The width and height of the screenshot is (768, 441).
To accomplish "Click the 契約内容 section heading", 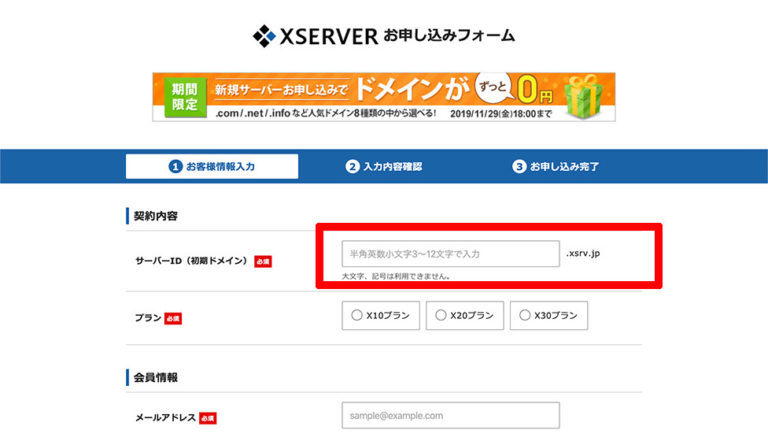I will click(x=156, y=216).
